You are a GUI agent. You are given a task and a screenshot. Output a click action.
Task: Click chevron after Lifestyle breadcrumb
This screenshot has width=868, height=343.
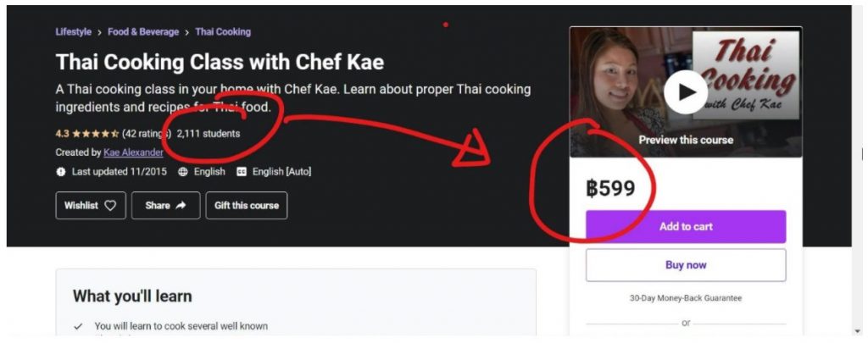pyautogui.click(x=100, y=32)
